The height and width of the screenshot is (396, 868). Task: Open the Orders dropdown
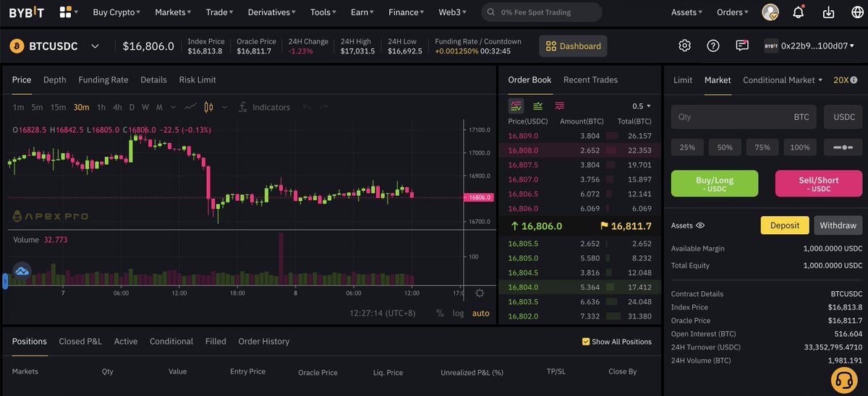[733, 12]
